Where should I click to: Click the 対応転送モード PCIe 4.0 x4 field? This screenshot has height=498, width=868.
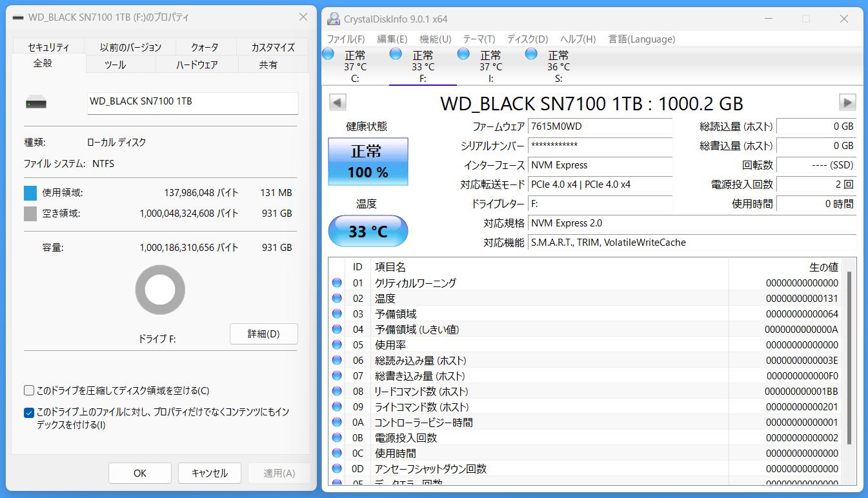[x=600, y=184]
